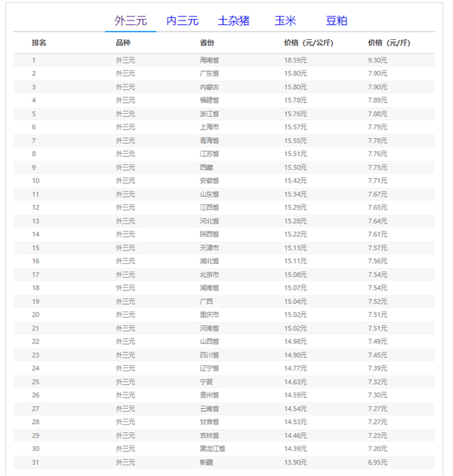Select the 6.95元 value

(x=377, y=462)
